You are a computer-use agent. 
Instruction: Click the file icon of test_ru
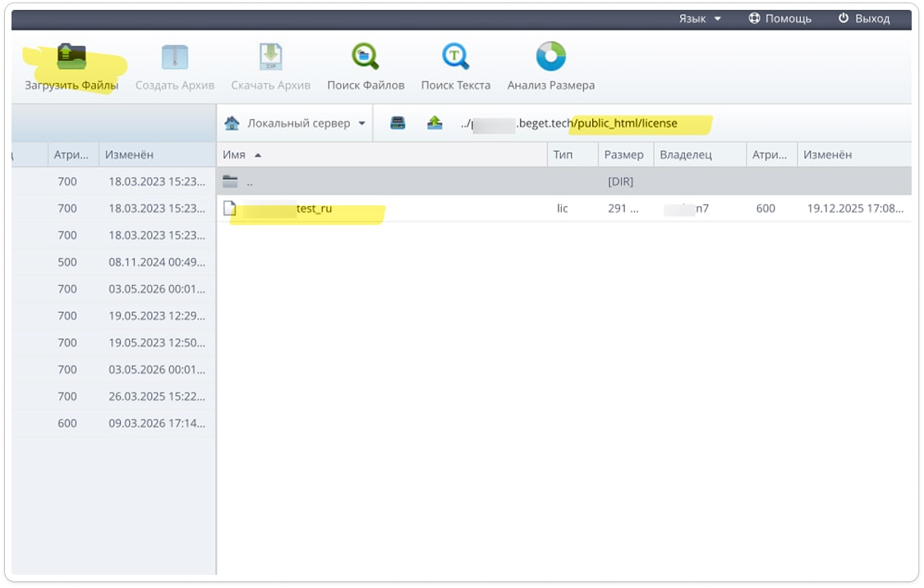pyautogui.click(x=230, y=208)
